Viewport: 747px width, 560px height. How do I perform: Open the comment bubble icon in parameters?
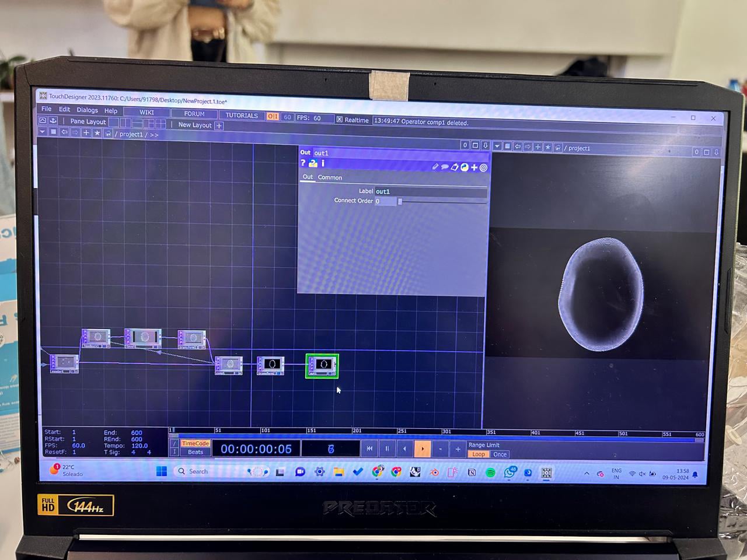point(445,167)
